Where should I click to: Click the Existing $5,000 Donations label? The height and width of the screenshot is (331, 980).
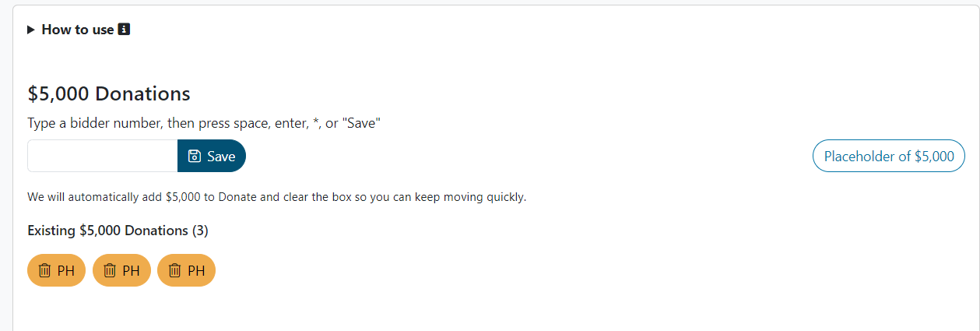coord(107,231)
